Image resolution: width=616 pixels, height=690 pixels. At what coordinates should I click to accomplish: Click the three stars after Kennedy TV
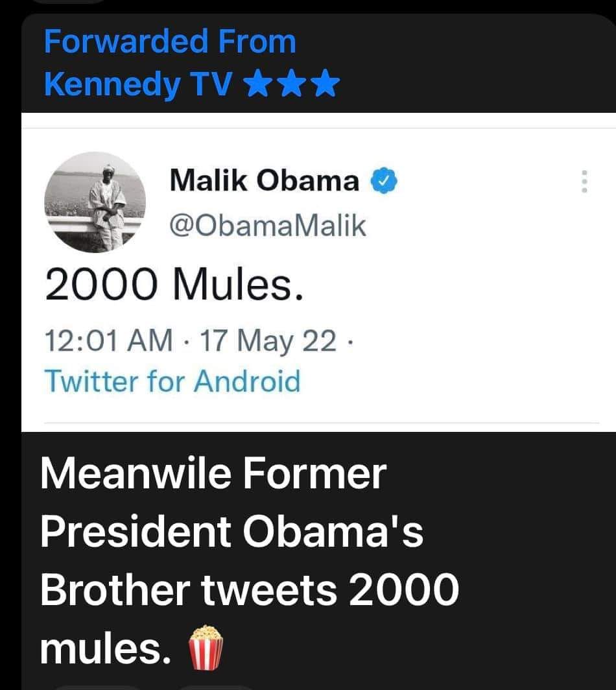coord(294,85)
